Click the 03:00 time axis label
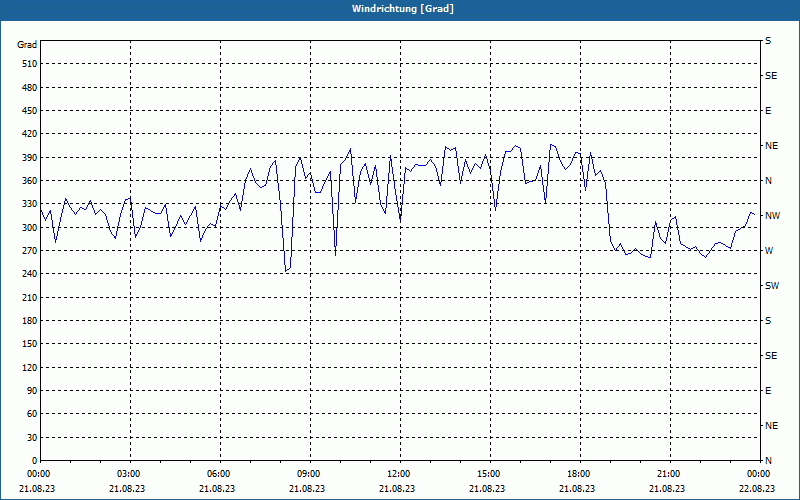Viewport: 800px width, 500px height. (x=127, y=474)
